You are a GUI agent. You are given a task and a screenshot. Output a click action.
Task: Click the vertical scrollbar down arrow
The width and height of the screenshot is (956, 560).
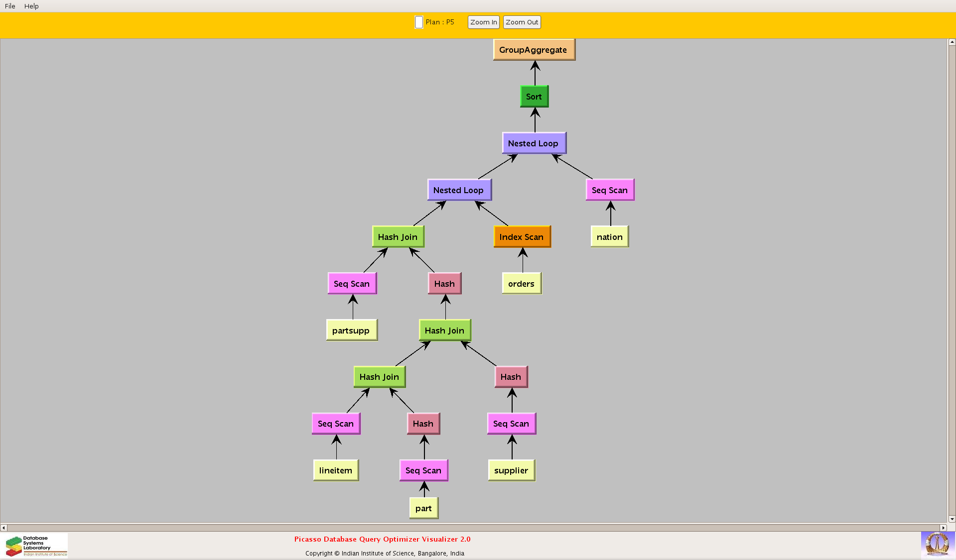pos(952,519)
